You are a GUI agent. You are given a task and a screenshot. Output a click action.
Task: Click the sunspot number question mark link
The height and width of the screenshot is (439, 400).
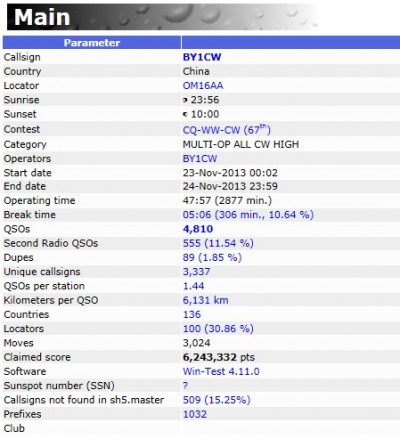pos(185,386)
